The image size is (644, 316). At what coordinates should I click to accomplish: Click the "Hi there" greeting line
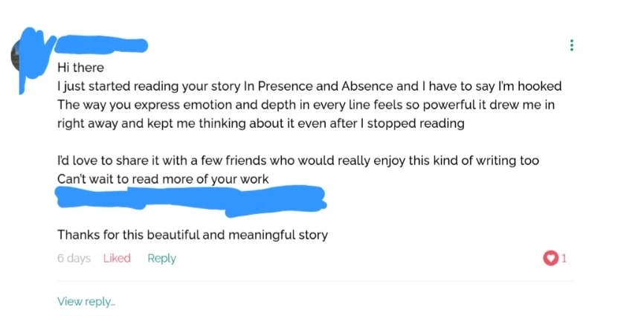[80, 67]
